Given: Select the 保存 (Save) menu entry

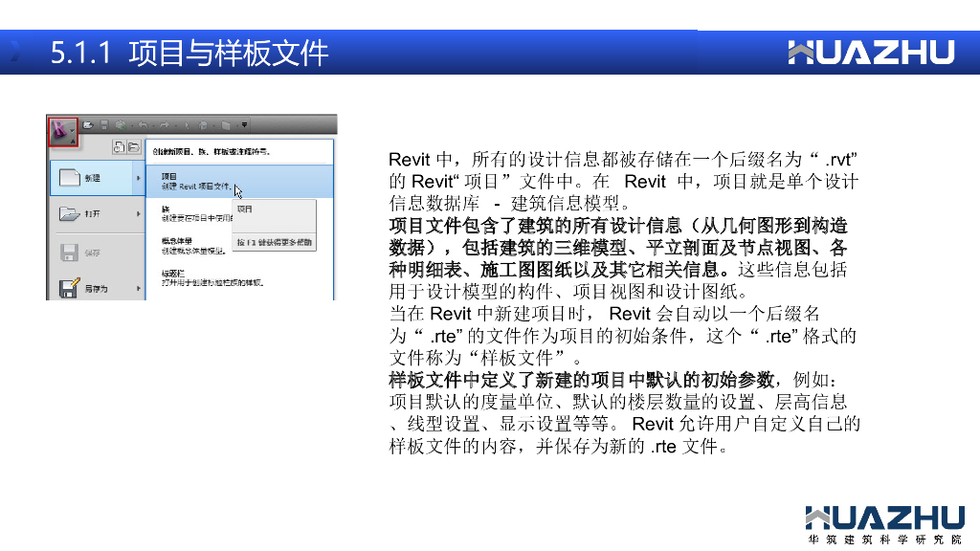Looking at the screenshot, I should coord(97,253).
